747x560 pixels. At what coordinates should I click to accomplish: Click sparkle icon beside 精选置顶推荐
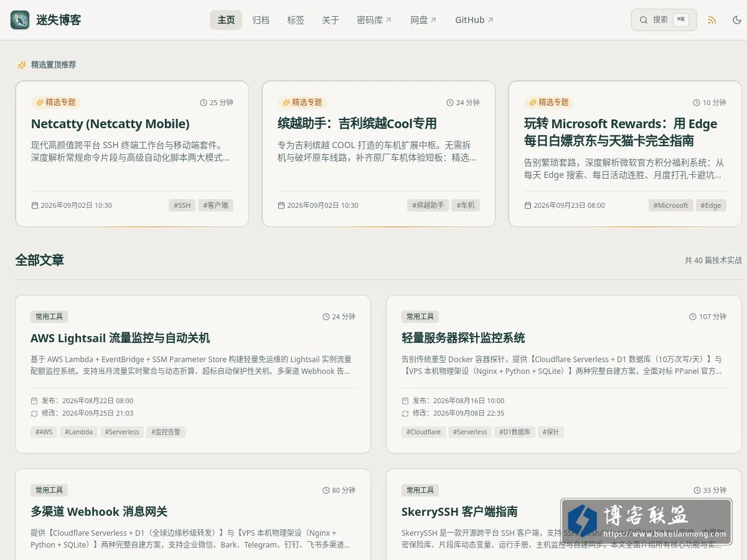[x=22, y=65]
